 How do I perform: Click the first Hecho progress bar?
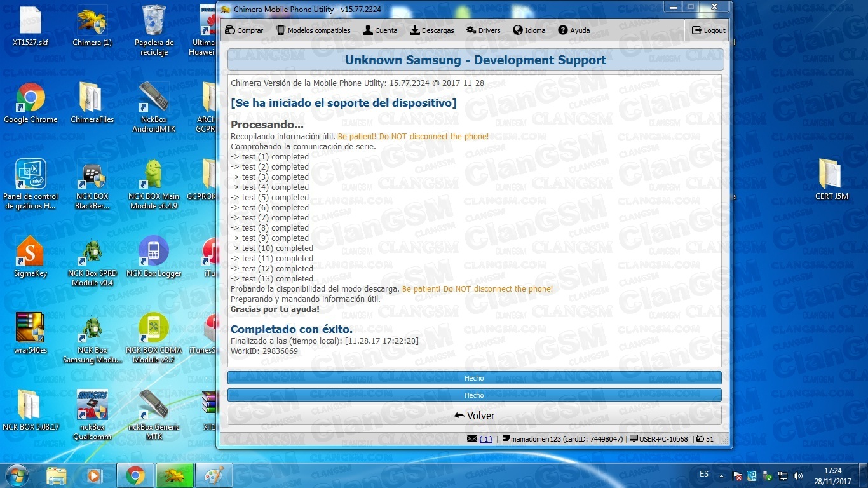click(475, 378)
